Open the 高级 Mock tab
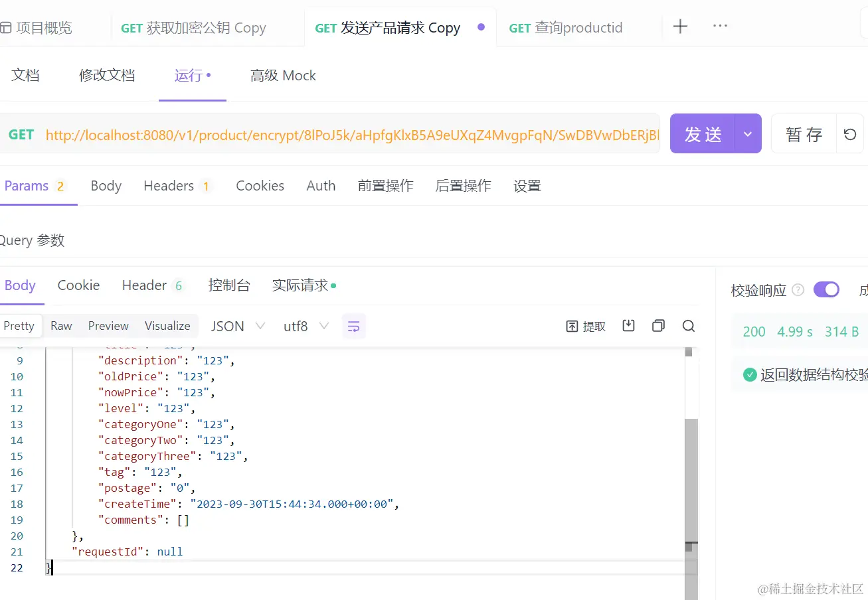Screen dimensions: 868x600 [x=283, y=75]
